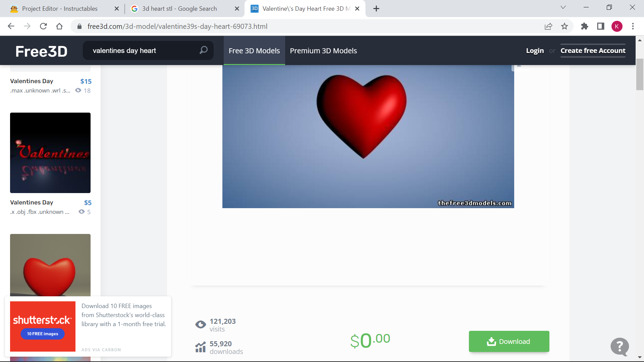Image resolution: width=644 pixels, height=362 pixels.
Task: Reload the current page
Action: tap(43, 26)
